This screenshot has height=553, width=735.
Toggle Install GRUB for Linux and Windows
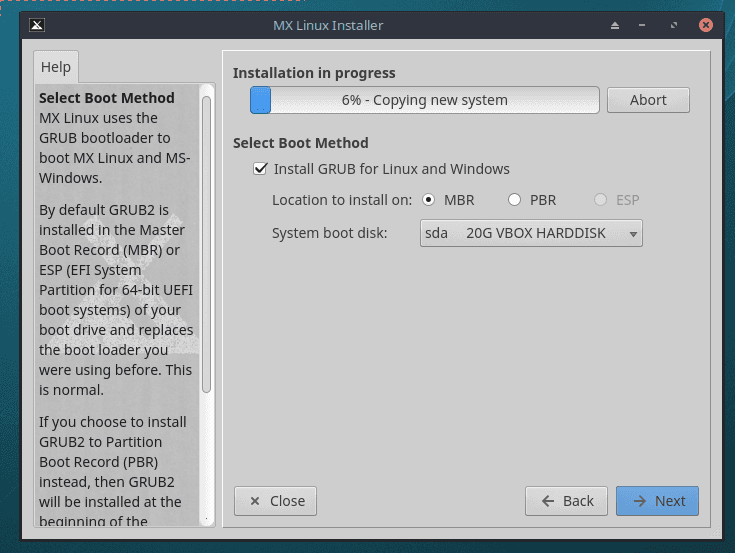381,169
